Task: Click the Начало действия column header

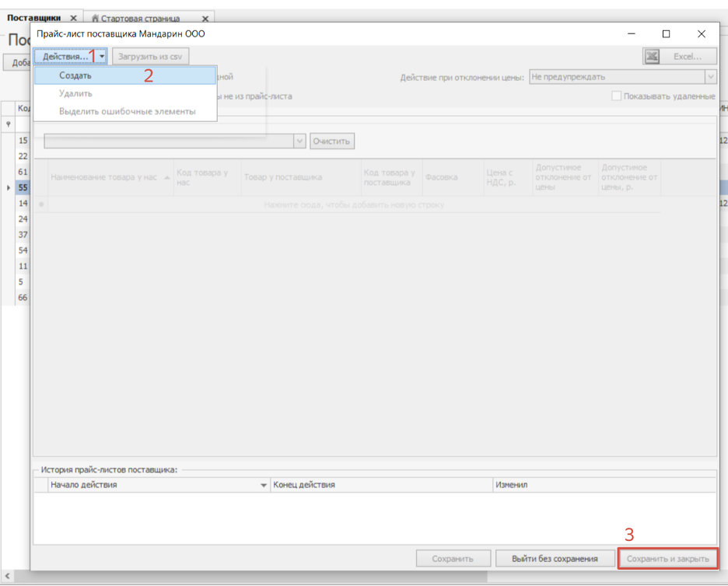Action: click(159, 485)
